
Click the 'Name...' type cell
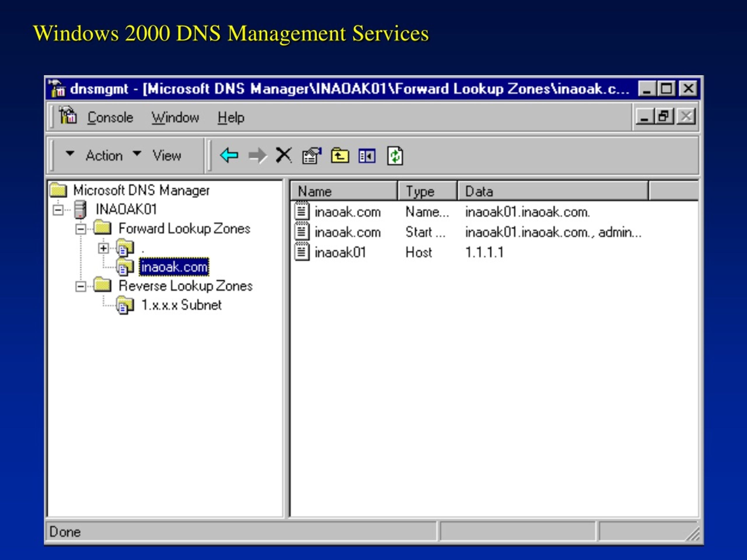427,212
